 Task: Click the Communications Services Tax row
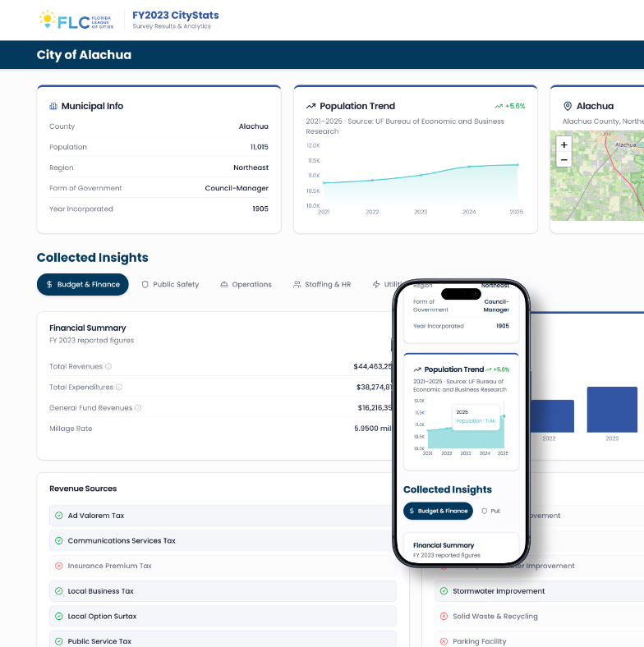coord(223,540)
